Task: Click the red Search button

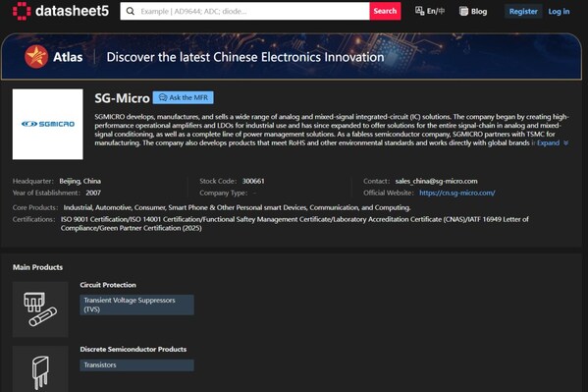Action: pos(385,11)
